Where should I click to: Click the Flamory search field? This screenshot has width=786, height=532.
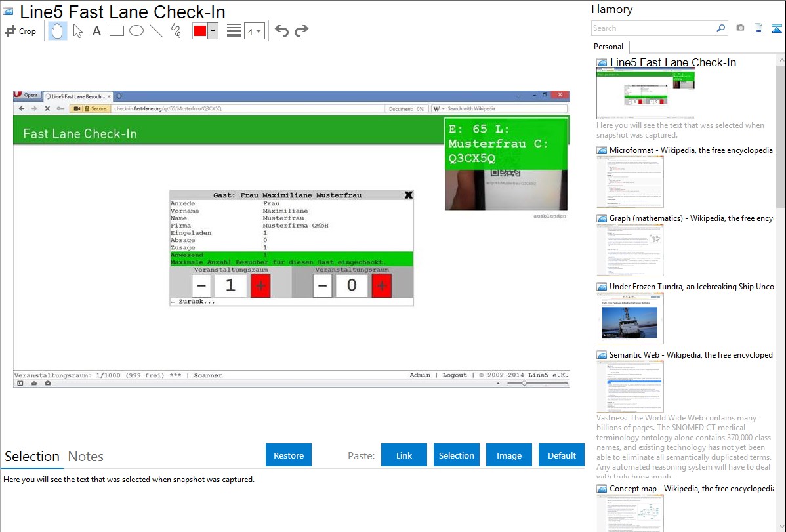pyautogui.click(x=653, y=28)
